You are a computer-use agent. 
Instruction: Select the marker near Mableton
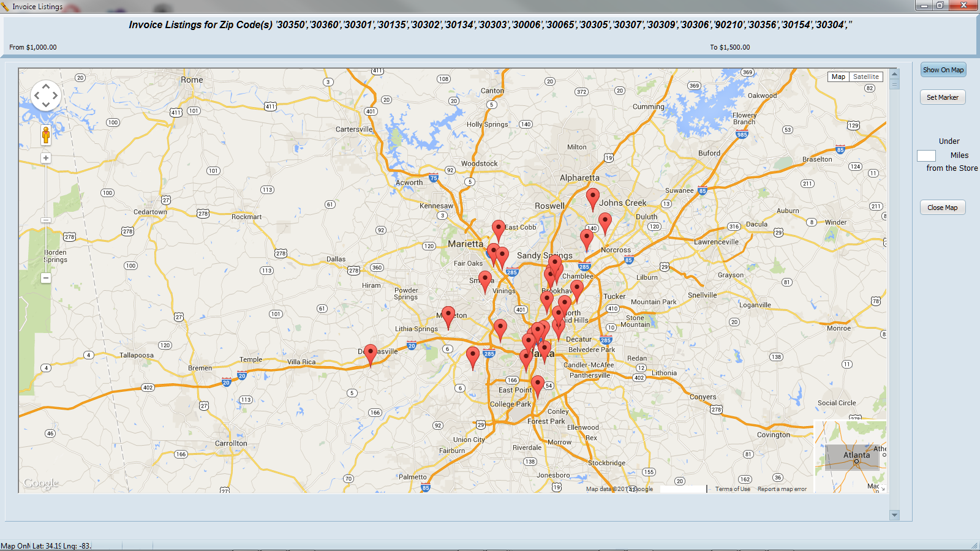coord(448,317)
